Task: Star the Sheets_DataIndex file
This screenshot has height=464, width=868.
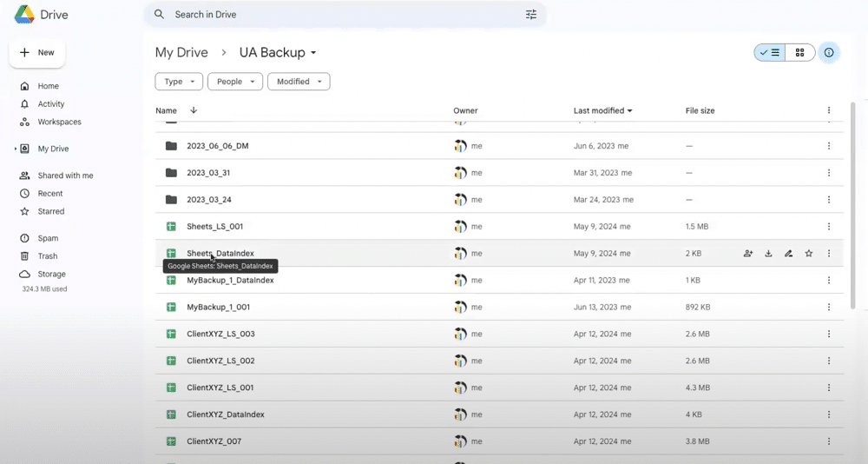Action: coord(809,254)
